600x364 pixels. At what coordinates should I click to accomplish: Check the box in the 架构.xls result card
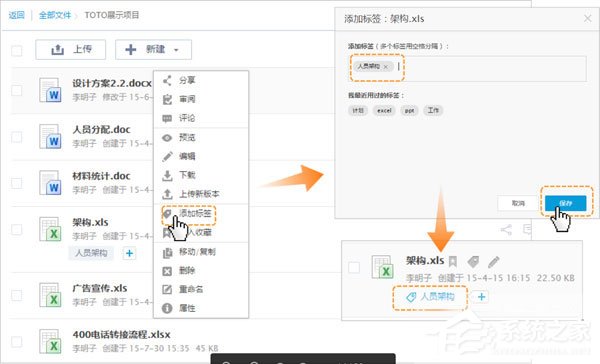click(x=354, y=267)
